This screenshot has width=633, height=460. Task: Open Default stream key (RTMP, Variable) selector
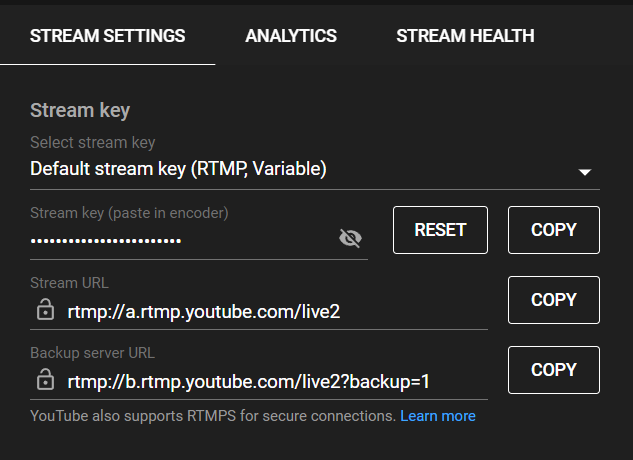click(315, 169)
